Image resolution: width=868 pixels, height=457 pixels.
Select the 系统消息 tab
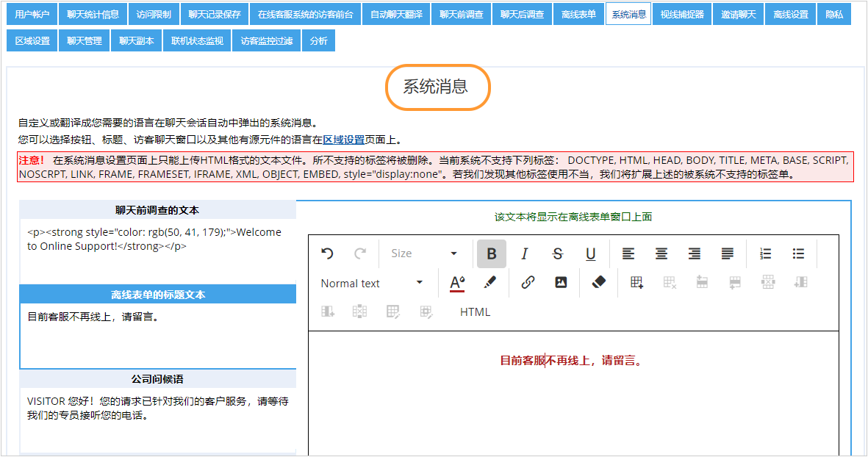pyautogui.click(x=628, y=15)
